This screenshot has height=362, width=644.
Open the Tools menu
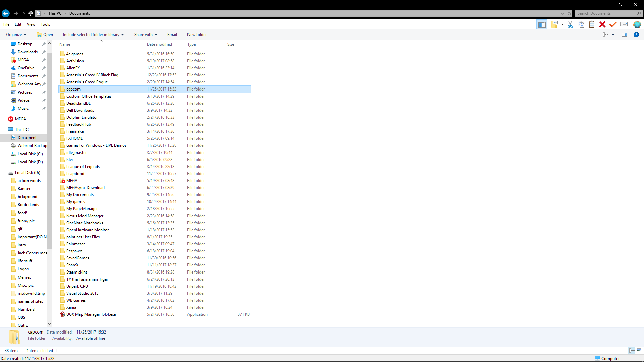45,24
